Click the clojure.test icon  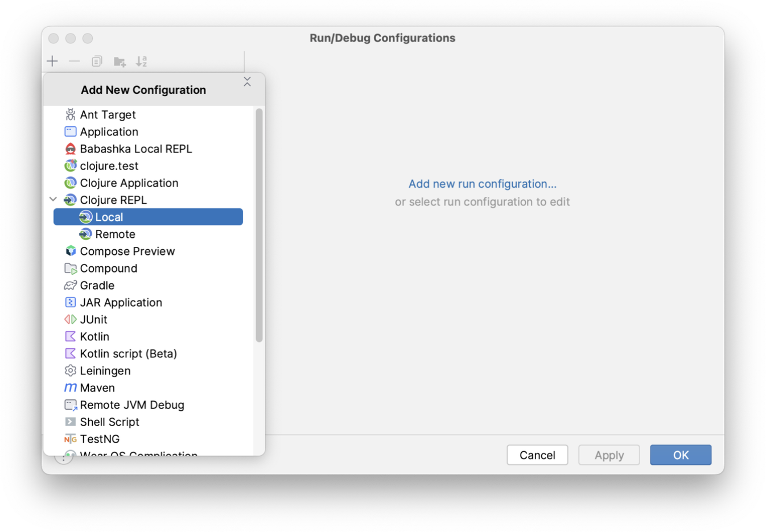click(x=70, y=166)
